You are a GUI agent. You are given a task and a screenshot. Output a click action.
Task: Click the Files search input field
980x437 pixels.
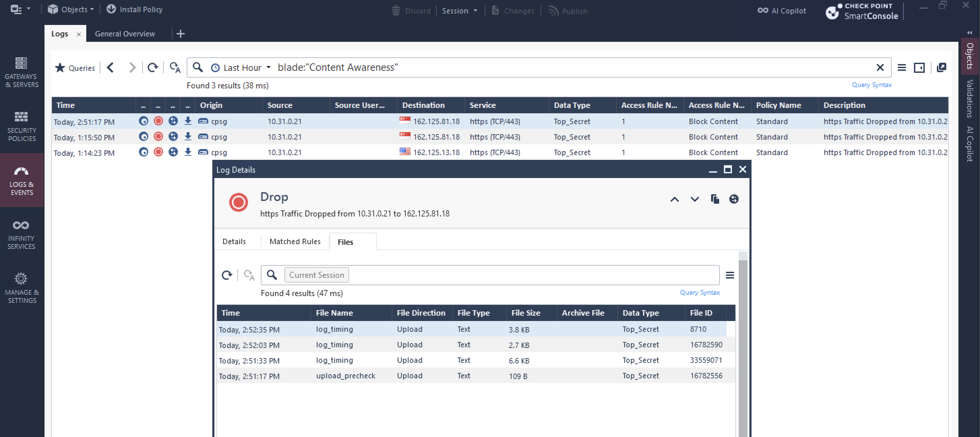(x=532, y=275)
